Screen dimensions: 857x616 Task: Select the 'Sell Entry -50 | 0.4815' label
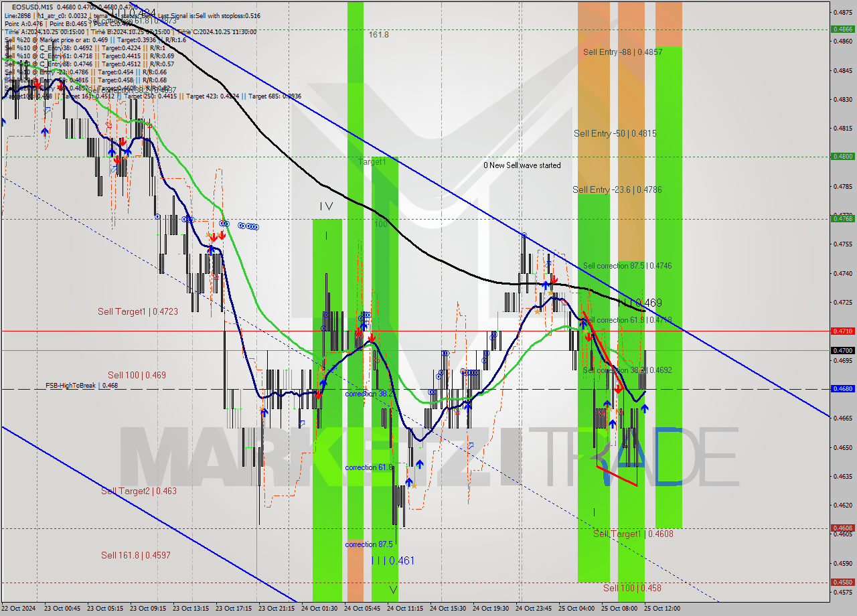615,134
